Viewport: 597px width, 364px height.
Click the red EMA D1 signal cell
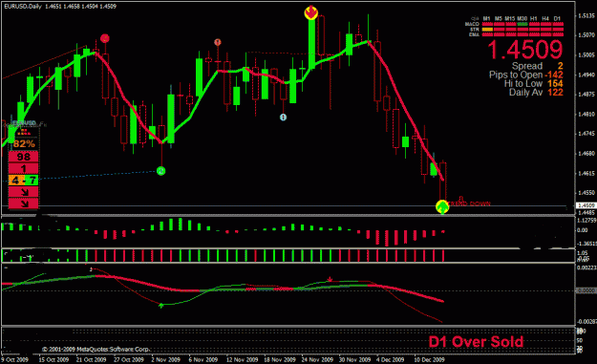point(558,34)
